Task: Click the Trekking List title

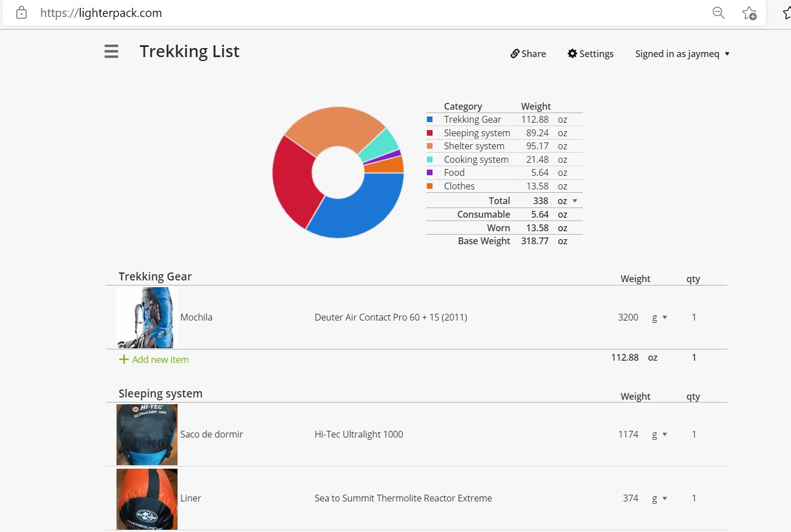Action: [x=189, y=51]
